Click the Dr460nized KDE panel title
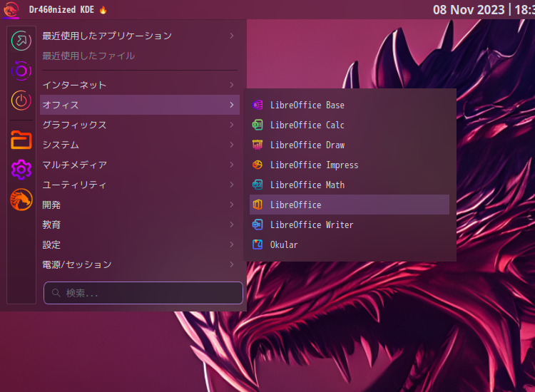This screenshot has width=535, height=392. pyautogui.click(x=61, y=9)
